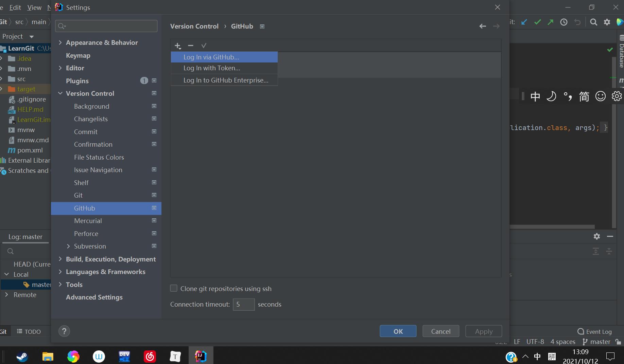Viewport: 624px width, 364px height.
Task: Select Advanced Settings in tree
Action: pos(94,297)
